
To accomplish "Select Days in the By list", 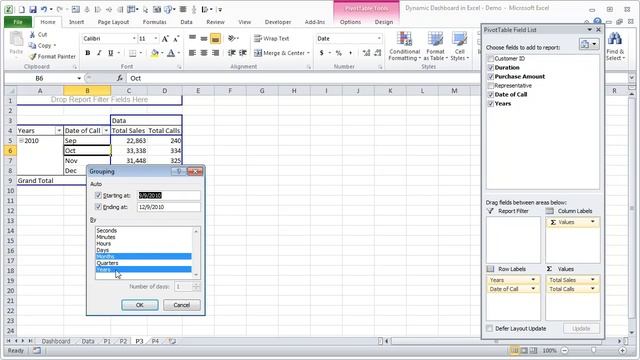I will [143, 250].
